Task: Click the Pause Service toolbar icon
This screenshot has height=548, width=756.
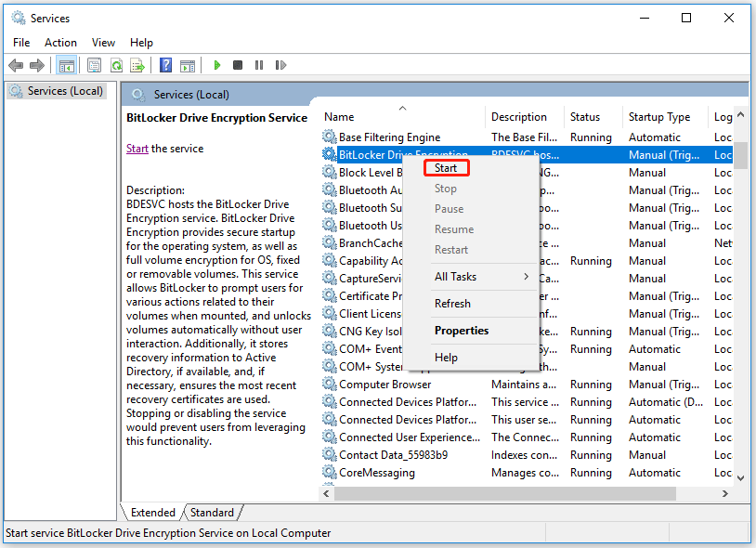Action: pos(259,65)
